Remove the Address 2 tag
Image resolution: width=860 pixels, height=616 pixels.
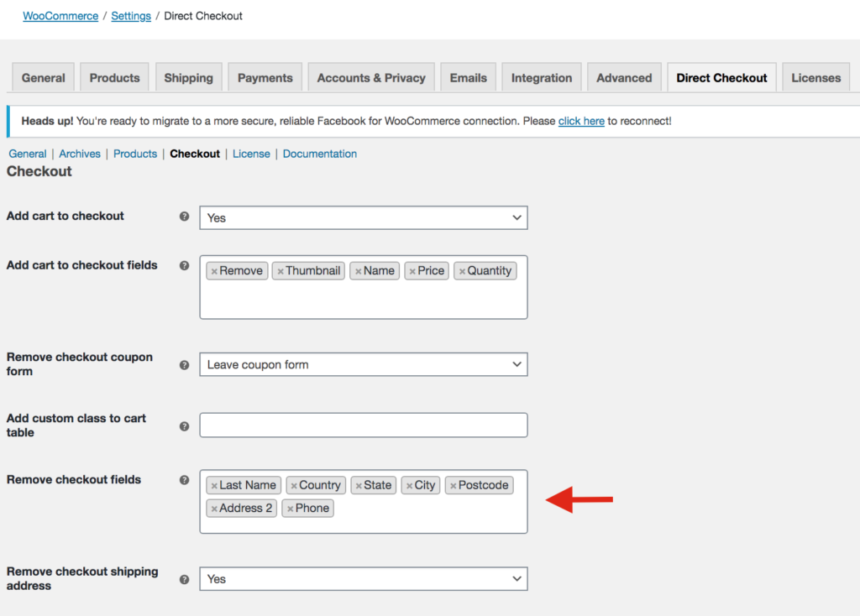(214, 509)
